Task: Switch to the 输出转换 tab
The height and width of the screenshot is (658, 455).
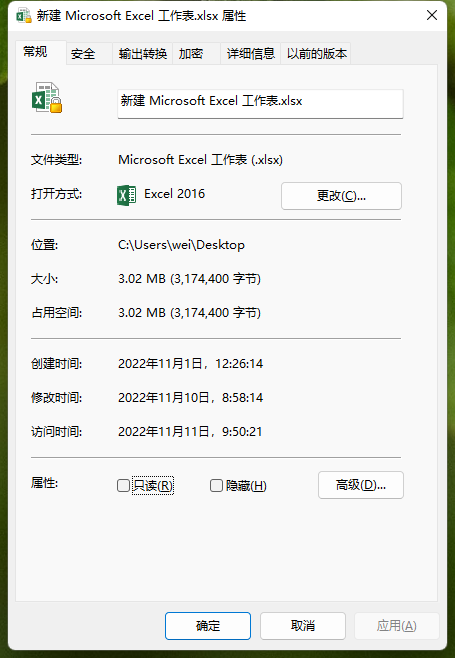Action: point(143,54)
